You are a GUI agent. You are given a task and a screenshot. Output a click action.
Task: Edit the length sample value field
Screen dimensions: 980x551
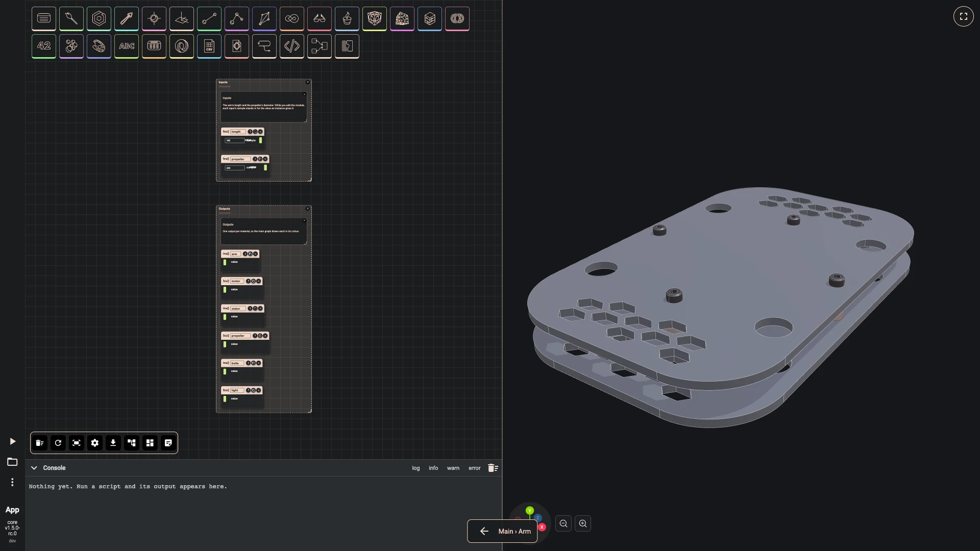(x=235, y=140)
